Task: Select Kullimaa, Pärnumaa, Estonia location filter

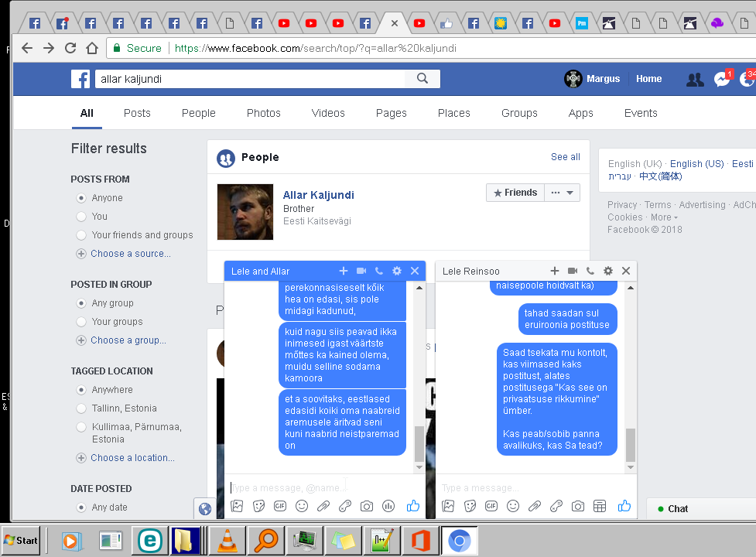Action: 81,427
